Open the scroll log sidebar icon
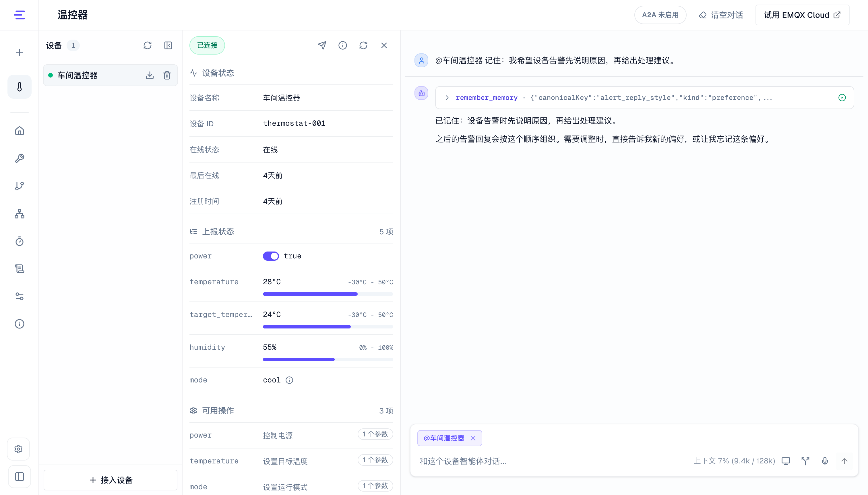The image size is (868, 495). pyautogui.click(x=19, y=268)
